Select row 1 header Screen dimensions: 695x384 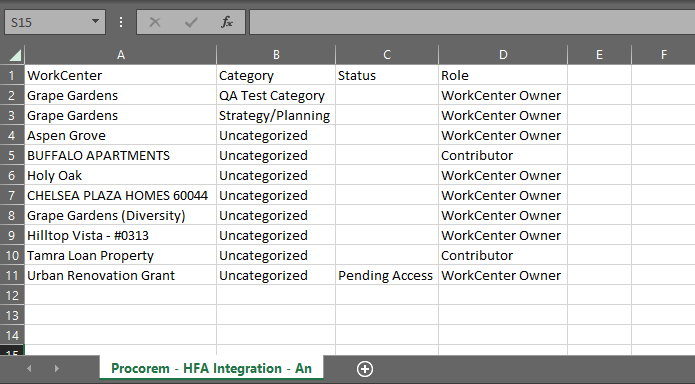[x=12, y=75]
